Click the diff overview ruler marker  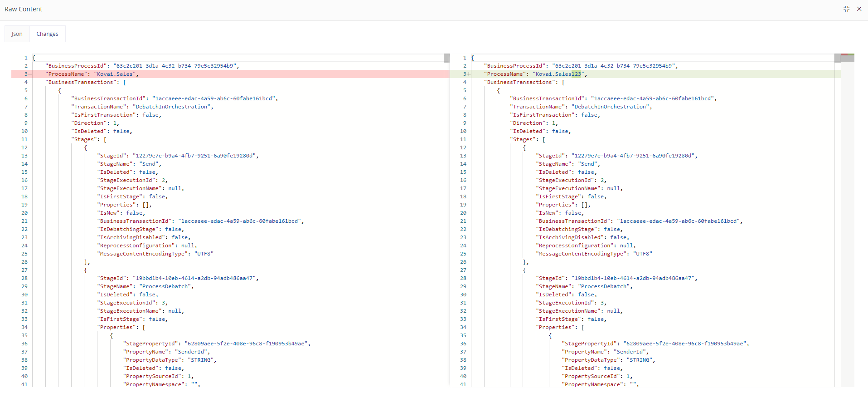[848, 54]
